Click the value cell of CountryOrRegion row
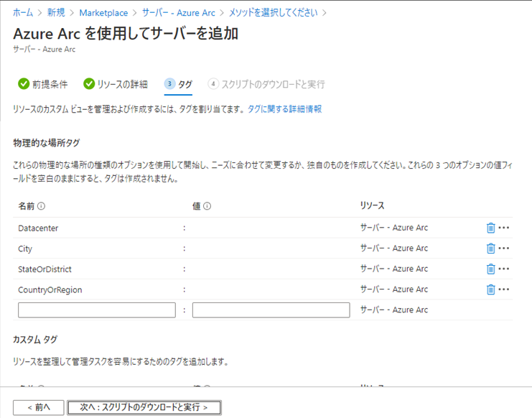532x418 pixels. coord(271,289)
